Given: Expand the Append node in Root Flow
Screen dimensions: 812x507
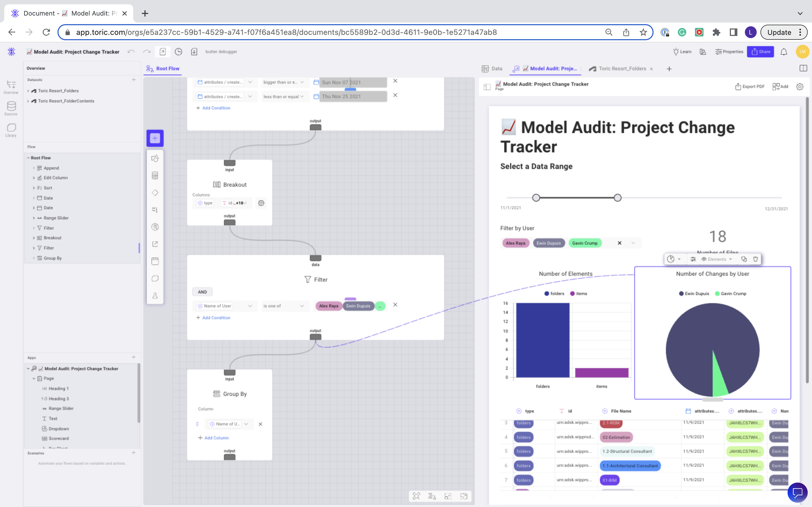Looking at the screenshot, I should coord(34,168).
